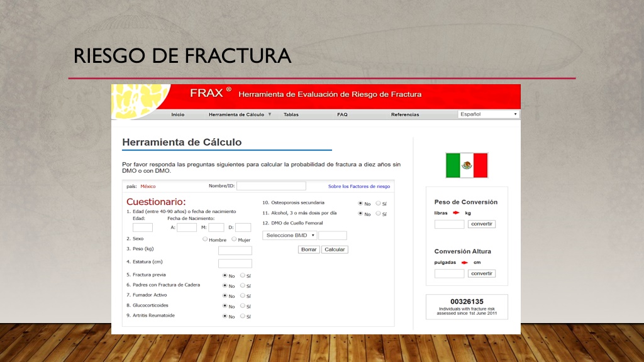Open the Tablas menu item
The width and height of the screenshot is (644, 362).
coord(291,114)
